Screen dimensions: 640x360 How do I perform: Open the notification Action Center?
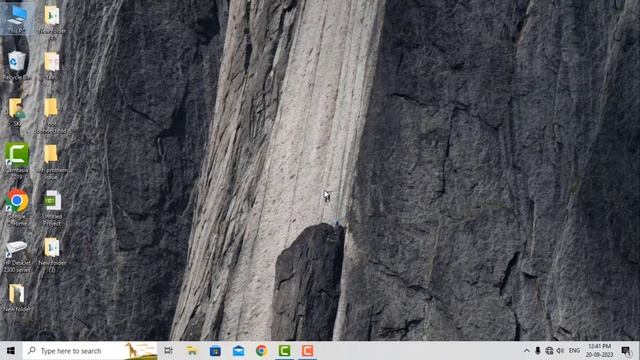626,351
